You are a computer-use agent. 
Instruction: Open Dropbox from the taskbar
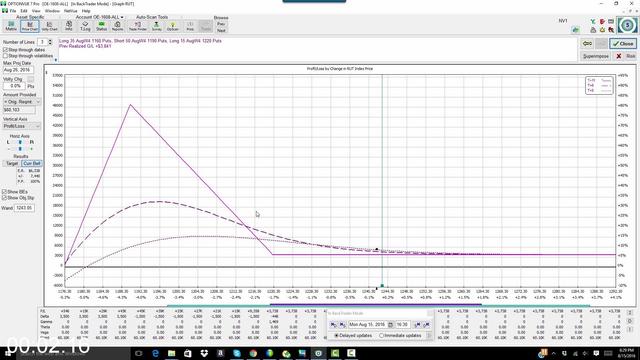click(x=204, y=353)
